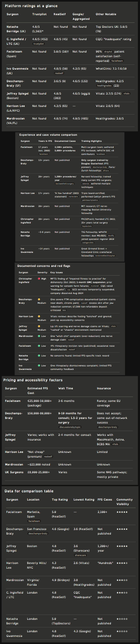
Task: Open the trustpilot citation chip
Action: click(x=38, y=44)
